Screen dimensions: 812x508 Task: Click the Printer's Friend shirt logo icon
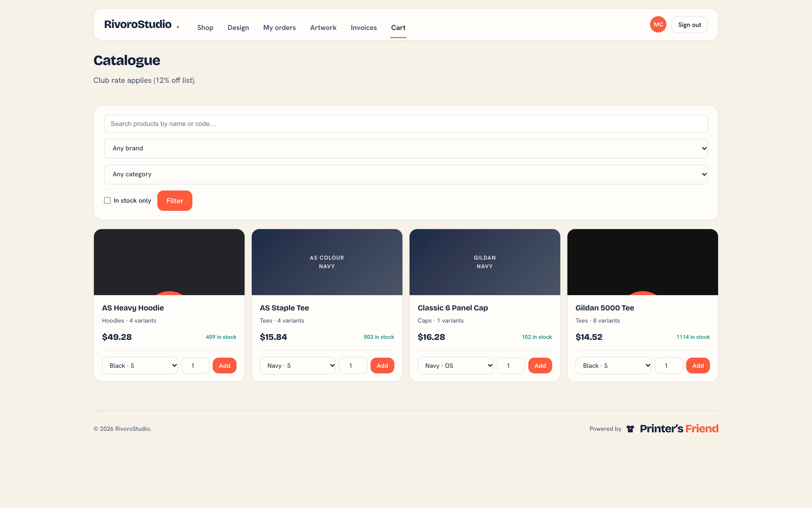pyautogui.click(x=630, y=428)
